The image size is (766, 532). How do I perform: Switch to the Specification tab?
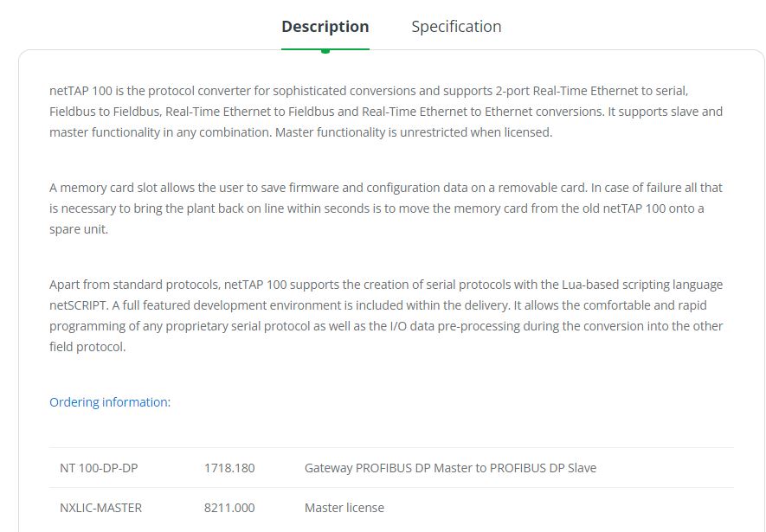(456, 26)
